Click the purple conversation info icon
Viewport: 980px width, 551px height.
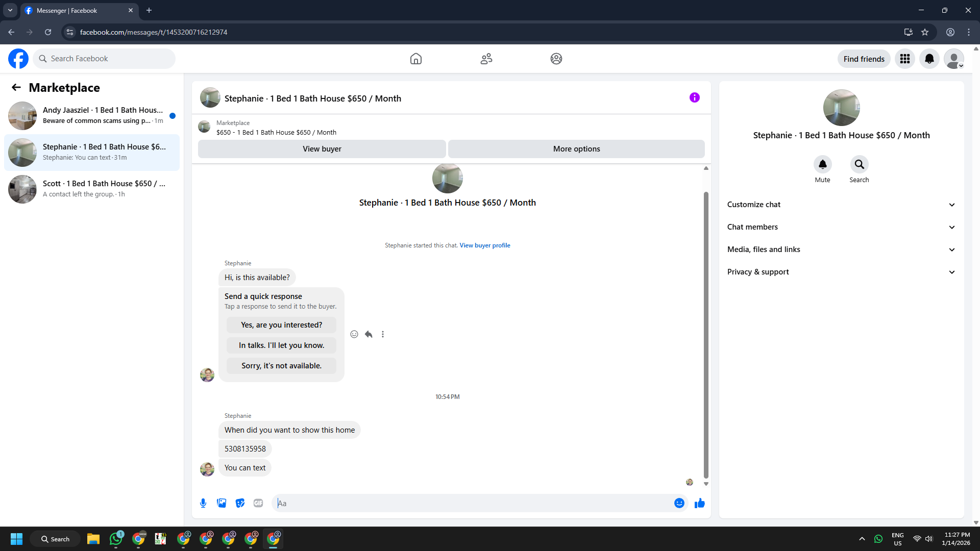pyautogui.click(x=694, y=97)
